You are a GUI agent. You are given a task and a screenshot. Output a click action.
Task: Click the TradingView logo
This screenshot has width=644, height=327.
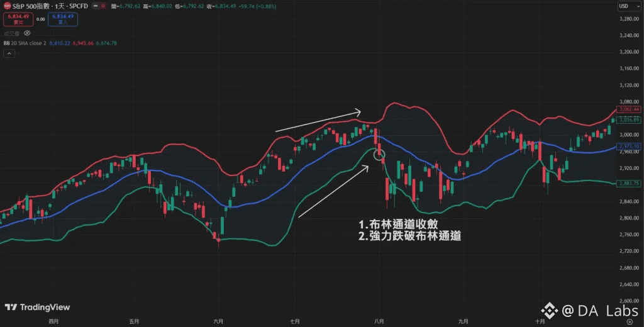(x=37, y=308)
